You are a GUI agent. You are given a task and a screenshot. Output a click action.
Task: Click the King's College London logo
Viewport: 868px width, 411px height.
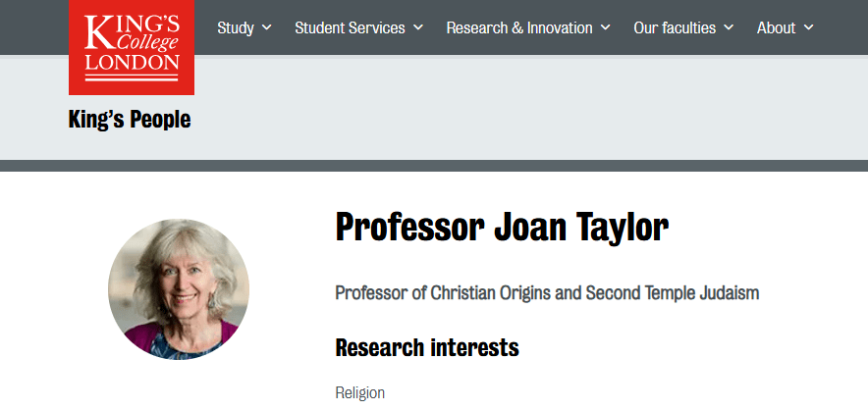pos(132,46)
